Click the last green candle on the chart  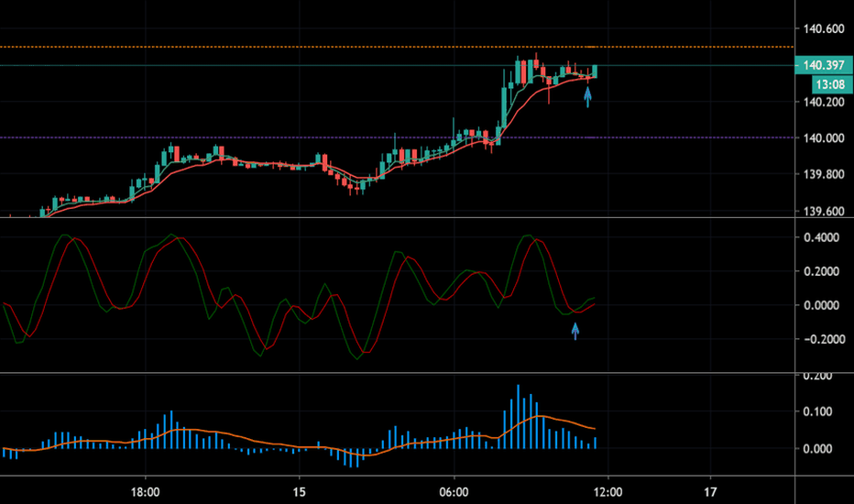[x=596, y=71]
